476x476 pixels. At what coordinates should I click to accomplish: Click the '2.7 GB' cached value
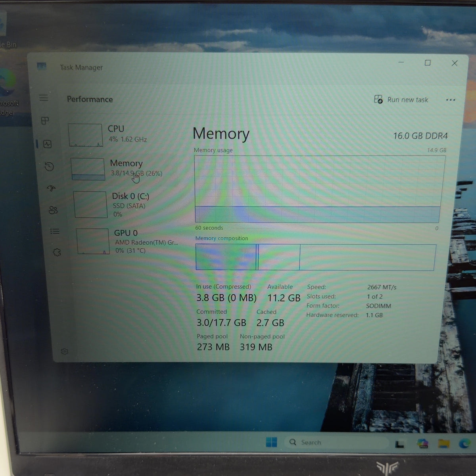270,323
